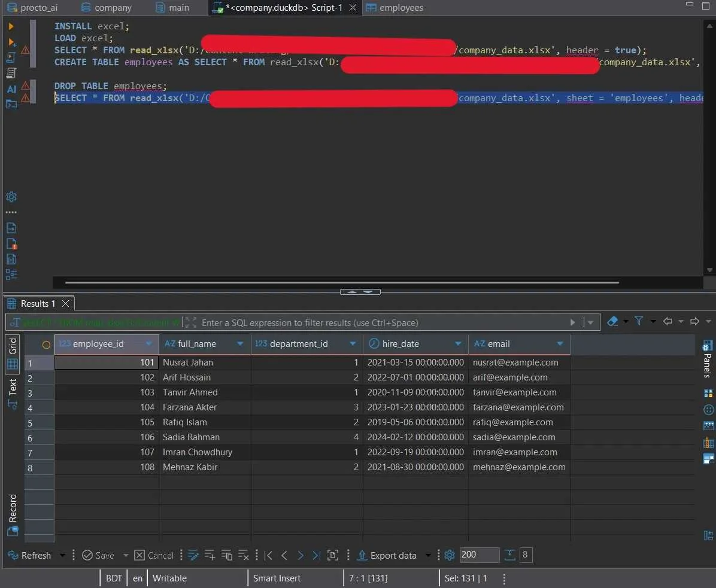The height and width of the screenshot is (588, 716).
Task: Open full_name column sort dropdown
Action: (239, 343)
